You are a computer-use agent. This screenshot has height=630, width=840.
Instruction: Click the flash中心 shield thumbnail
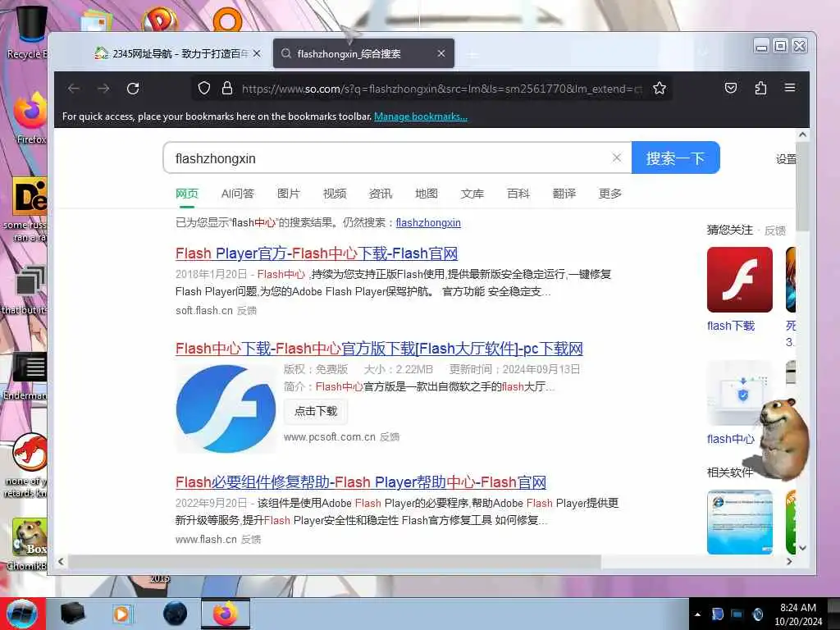(x=740, y=394)
